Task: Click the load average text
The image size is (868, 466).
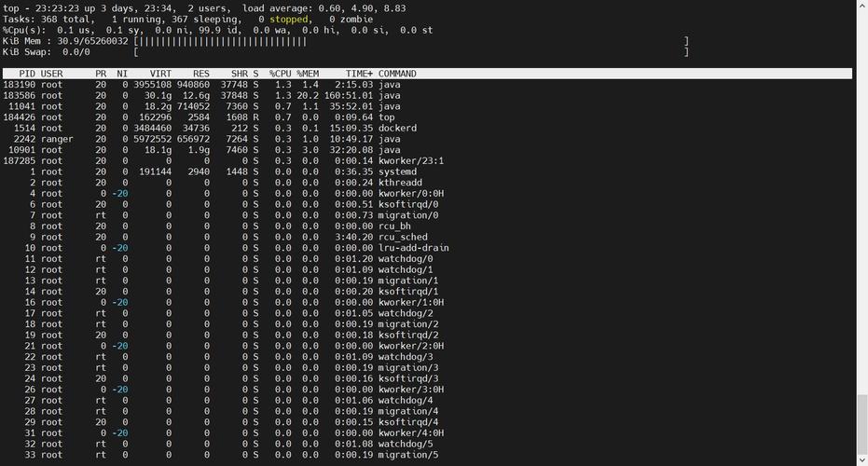Action: click(324, 8)
